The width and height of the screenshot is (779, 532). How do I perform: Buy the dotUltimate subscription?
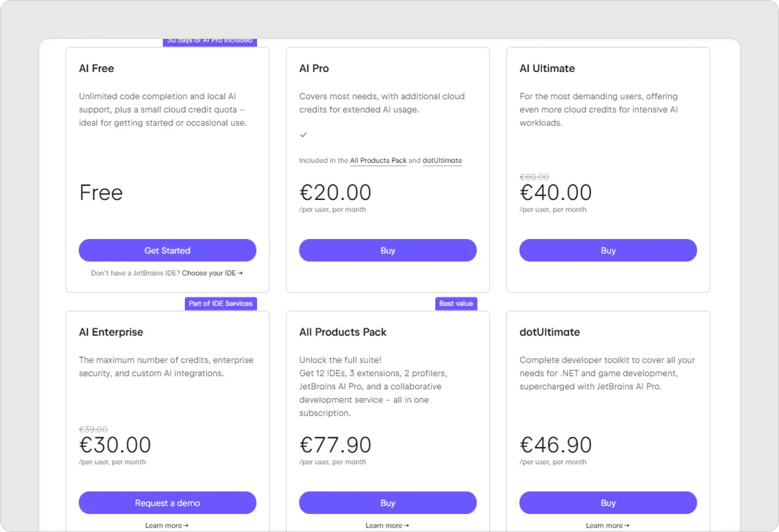608,503
